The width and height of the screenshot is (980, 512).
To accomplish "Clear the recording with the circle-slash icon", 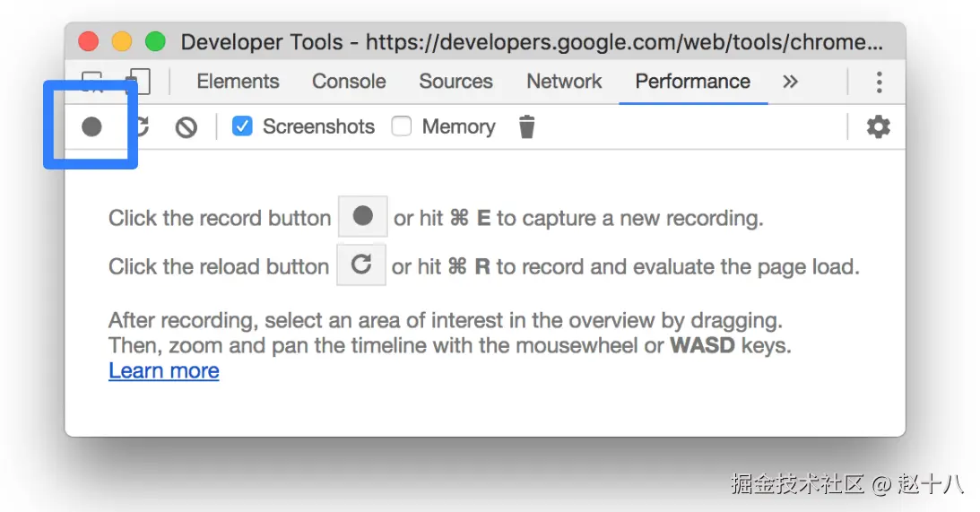I will click(x=186, y=127).
